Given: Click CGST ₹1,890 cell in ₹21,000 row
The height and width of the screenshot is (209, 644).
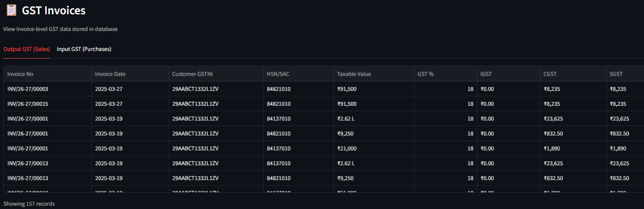Looking at the screenshot, I should (573, 149).
